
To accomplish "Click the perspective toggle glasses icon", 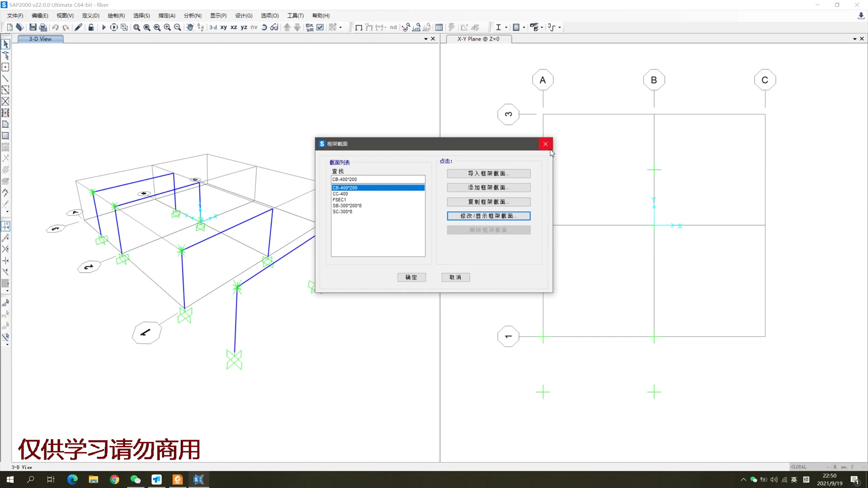I will click(x=274, y=28).
